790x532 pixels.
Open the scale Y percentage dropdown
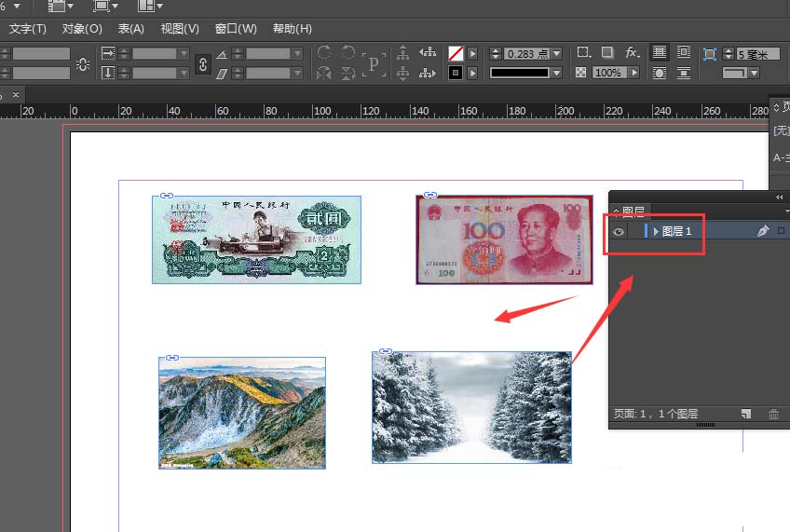pyautogui.click(x=184, y=74)
